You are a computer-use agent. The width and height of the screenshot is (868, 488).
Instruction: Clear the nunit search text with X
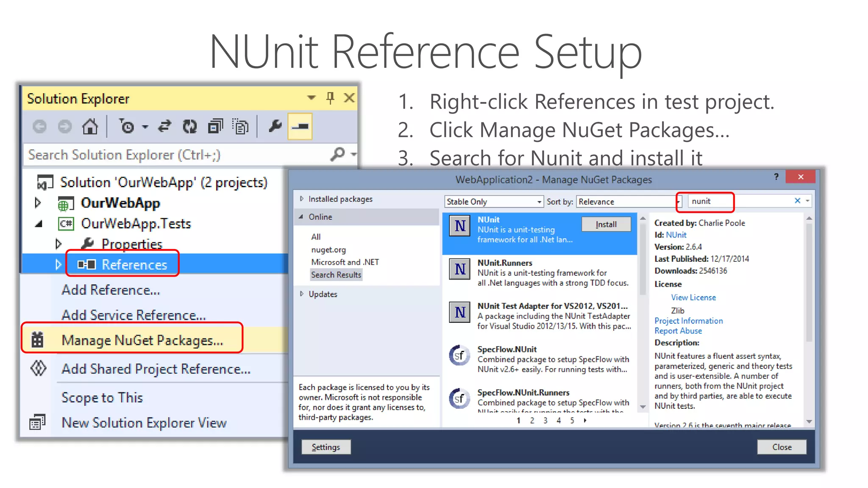[x=797, y=201]
